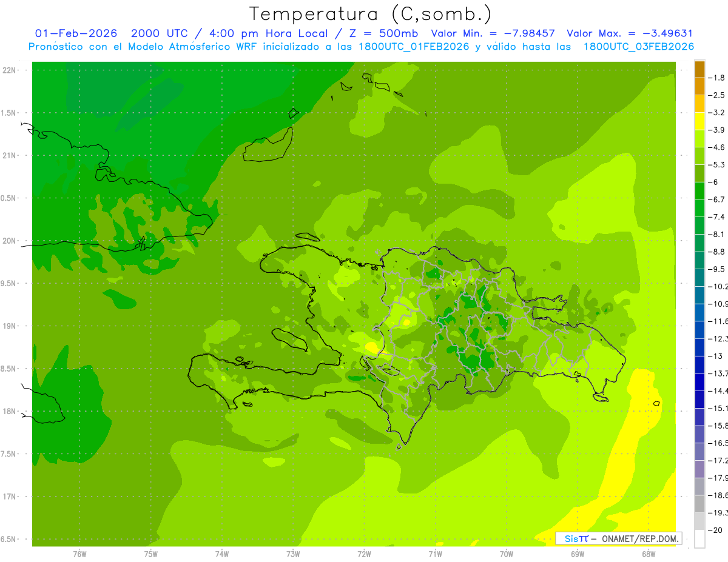Image resolution: width=728 pixels, height=562 pixels.
Task: Click the "Valor Max. = -3.49631" readout
Action: pos(629,33)
